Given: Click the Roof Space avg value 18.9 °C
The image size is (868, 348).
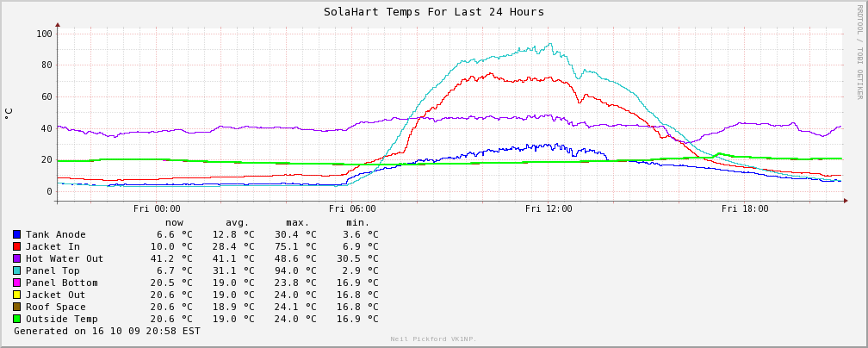Looking at the screenshot, I should [233, 307].
